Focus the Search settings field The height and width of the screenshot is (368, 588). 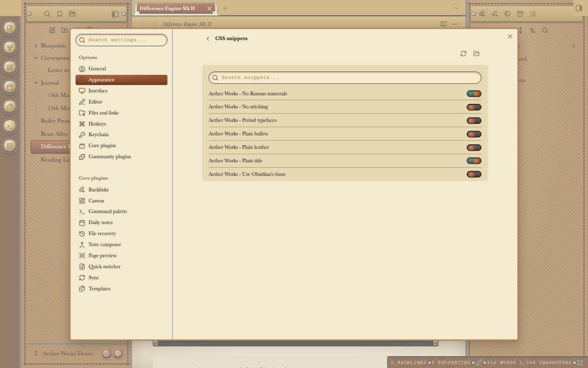[121, 40]
